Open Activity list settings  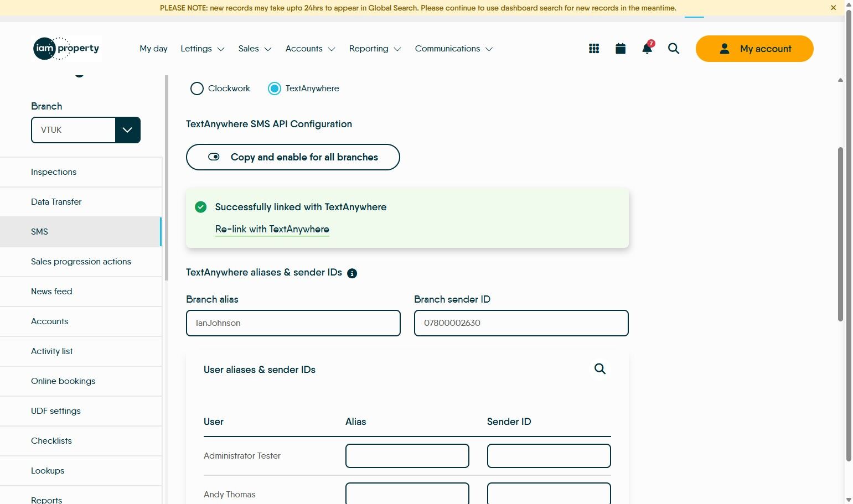click(81, 351)
